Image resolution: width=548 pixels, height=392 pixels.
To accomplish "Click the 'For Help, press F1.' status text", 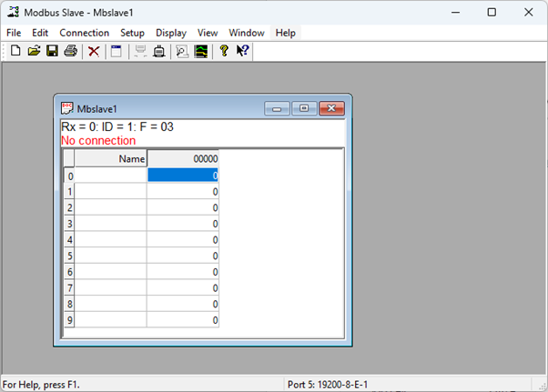I will [41, 385].
